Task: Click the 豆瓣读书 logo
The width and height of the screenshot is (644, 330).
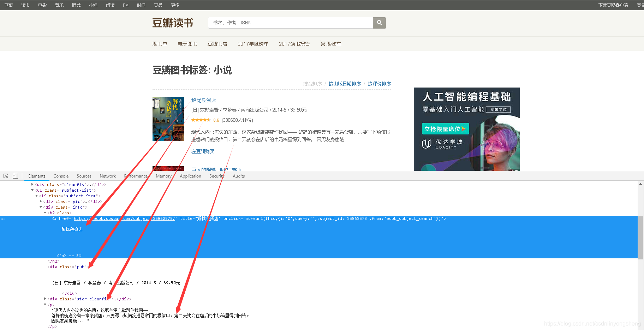Action: (173, 23)
